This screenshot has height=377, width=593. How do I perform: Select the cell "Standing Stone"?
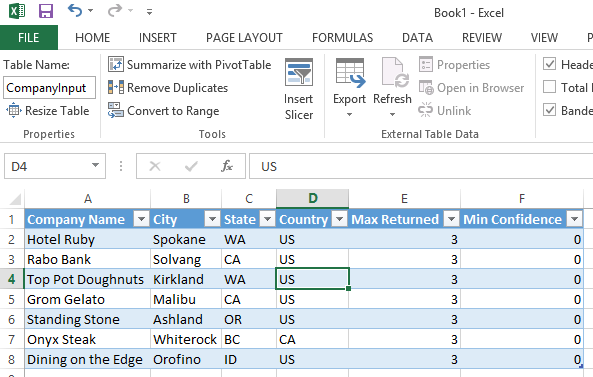(88, 320)
